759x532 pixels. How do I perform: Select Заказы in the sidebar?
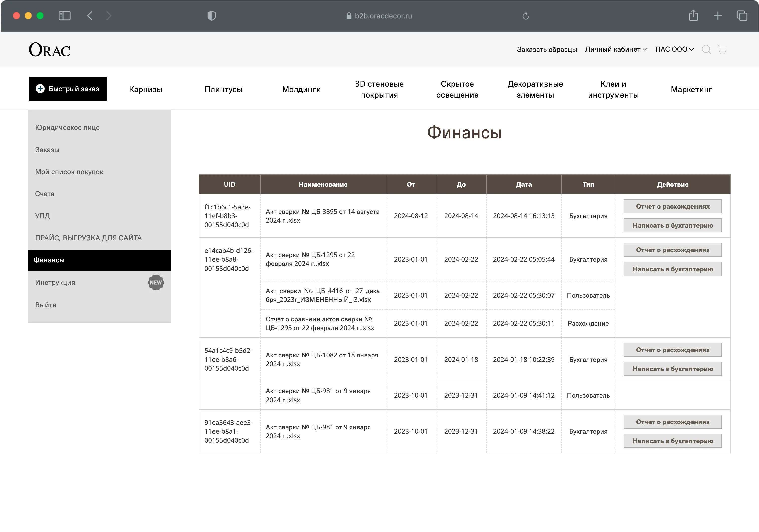pyautogui.click(x=47, y=150)
